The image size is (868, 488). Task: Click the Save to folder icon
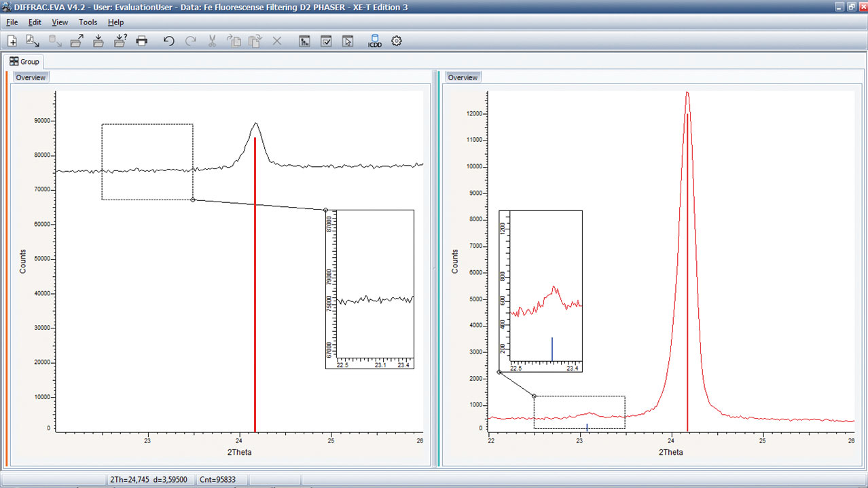click(98, 41)
